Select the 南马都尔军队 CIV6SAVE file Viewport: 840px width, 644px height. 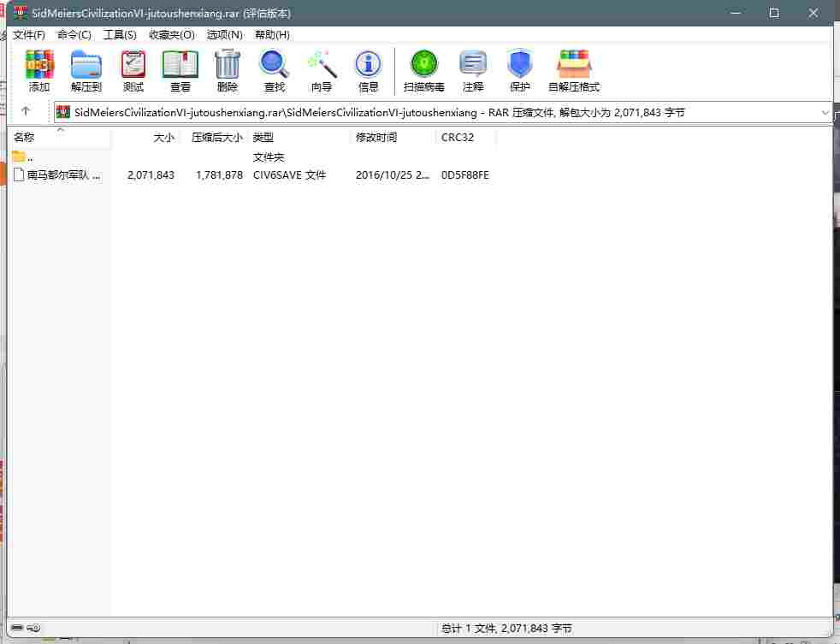coord(56,174)
